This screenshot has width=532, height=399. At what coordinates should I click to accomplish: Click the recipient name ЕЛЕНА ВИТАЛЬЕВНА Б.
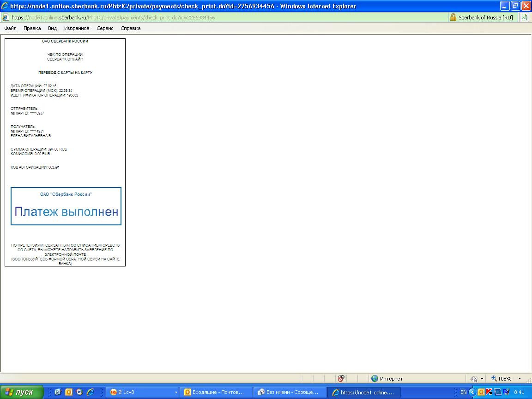[x=31, y=136]
